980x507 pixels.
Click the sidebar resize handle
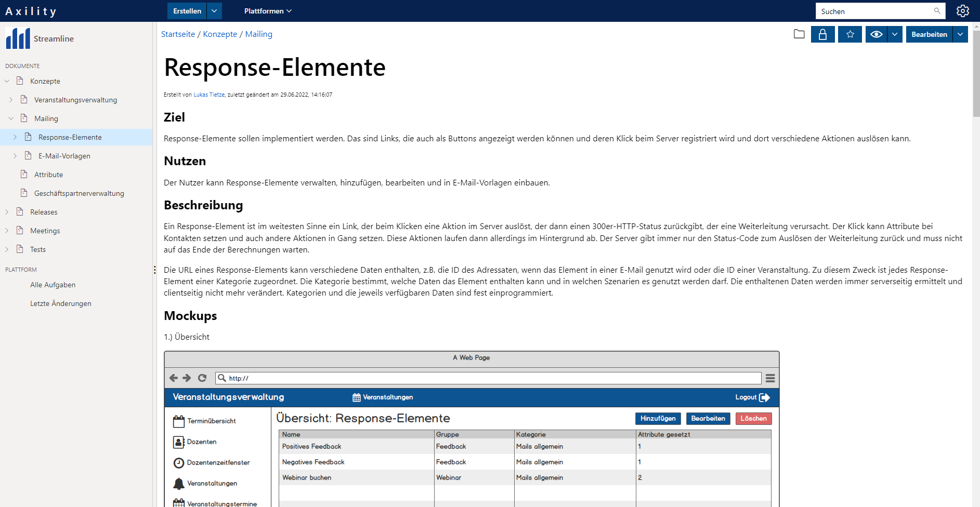tap(154, 270)
